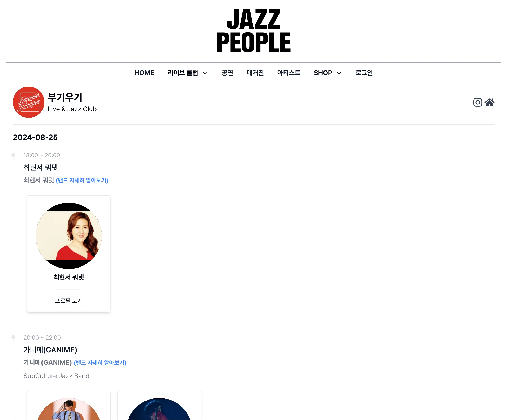Click the 최현서 쿼텟 name on the card

click(68, 277)
